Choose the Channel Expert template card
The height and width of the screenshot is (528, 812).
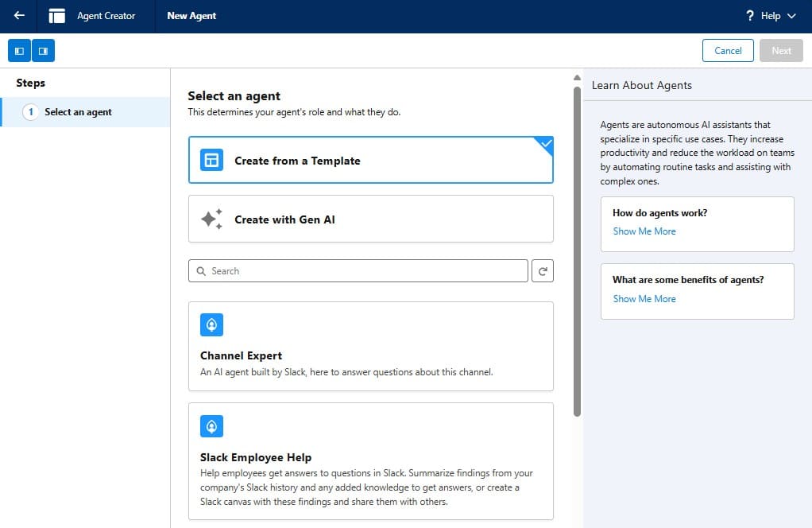click(x=370, y=347)
